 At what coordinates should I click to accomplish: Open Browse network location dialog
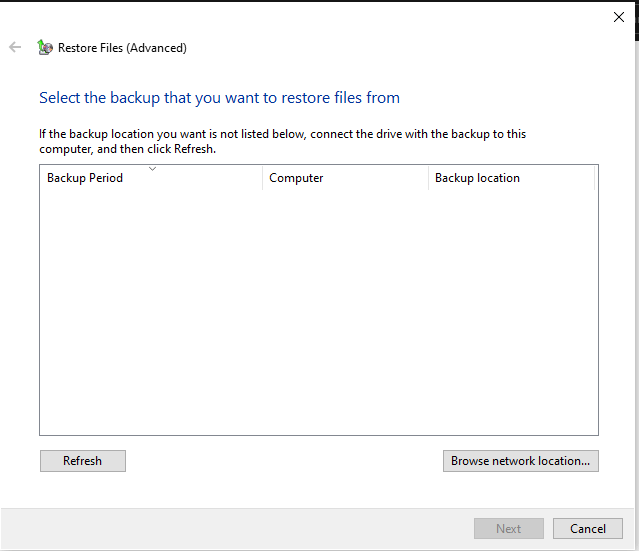coord(521,461)
